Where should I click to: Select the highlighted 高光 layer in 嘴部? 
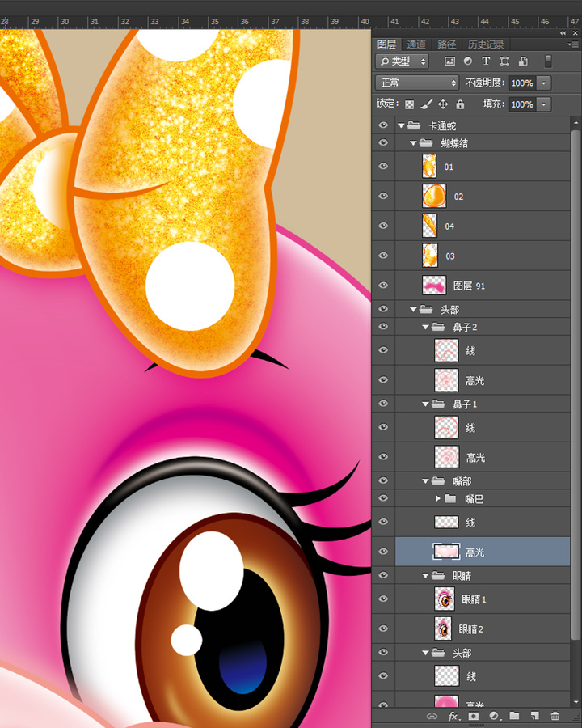(x=483, y=552)
